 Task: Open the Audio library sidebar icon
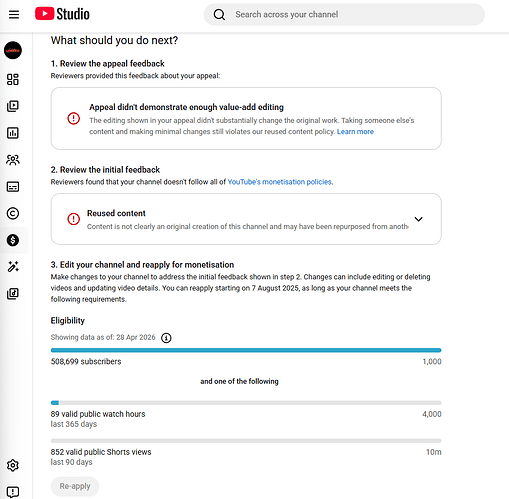click(x=13, y=294)
